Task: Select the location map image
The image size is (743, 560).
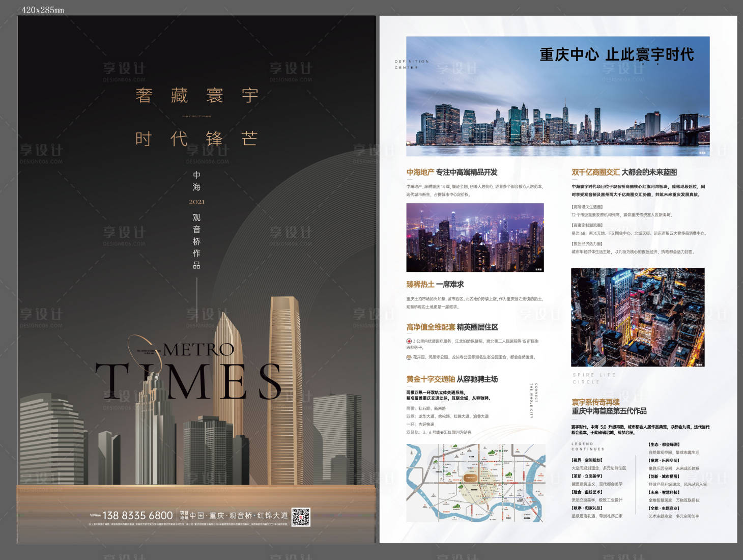Action: tap(475, 483)
